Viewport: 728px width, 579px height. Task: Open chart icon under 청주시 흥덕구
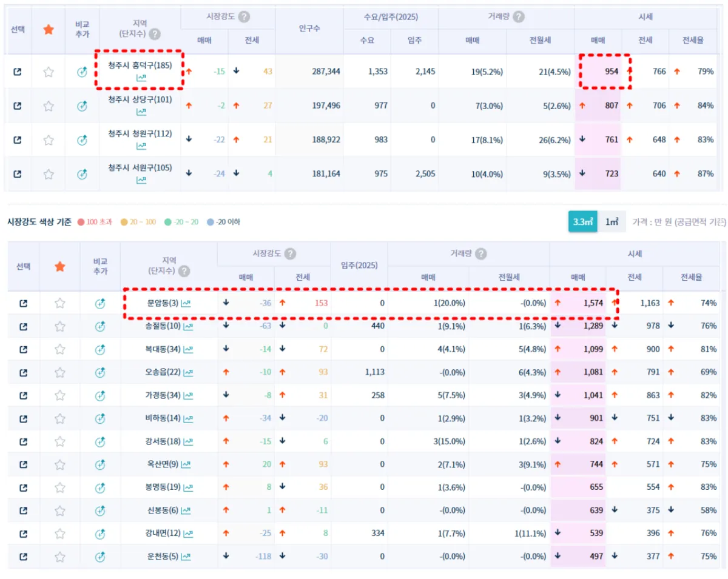141,78
